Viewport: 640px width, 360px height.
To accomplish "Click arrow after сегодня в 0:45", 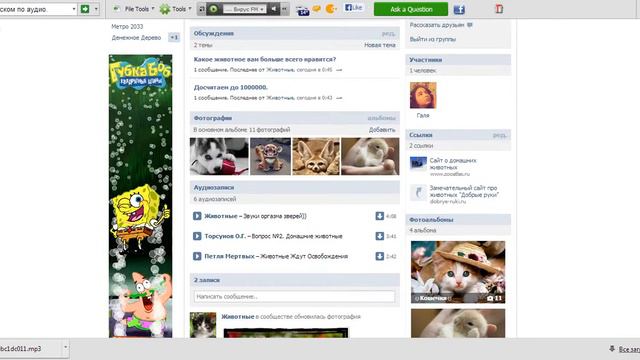I will coord(339,70).
